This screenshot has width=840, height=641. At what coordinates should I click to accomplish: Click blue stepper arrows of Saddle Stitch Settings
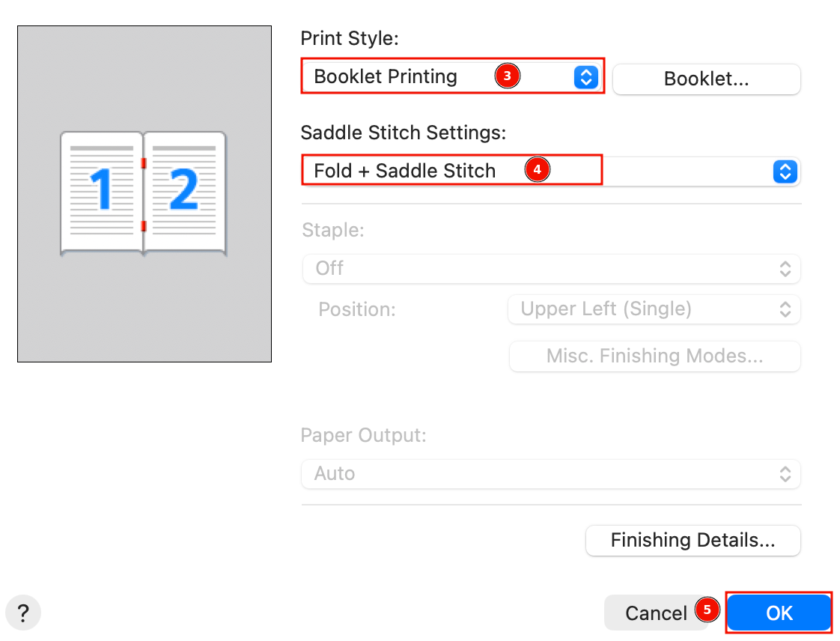coord(785,172)
